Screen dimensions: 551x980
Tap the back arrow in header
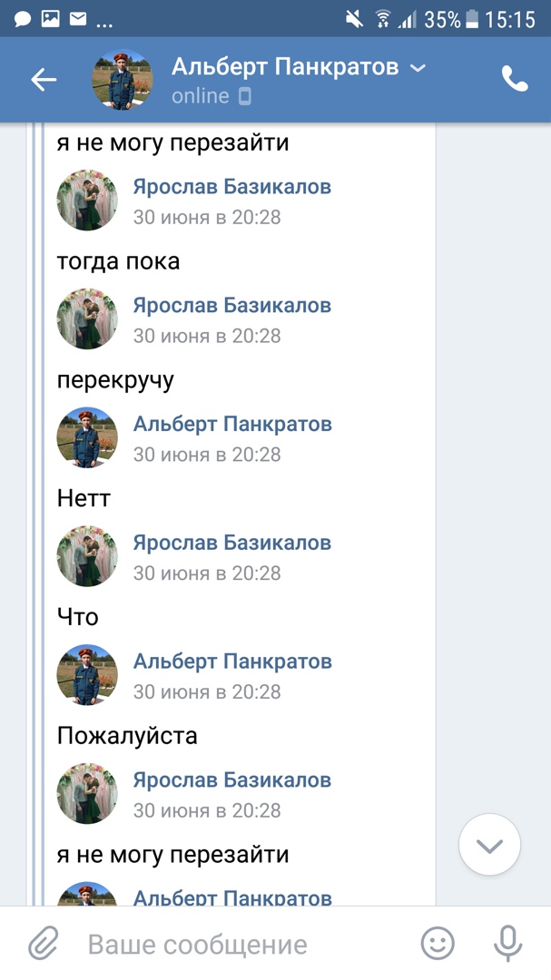point(44,80)
